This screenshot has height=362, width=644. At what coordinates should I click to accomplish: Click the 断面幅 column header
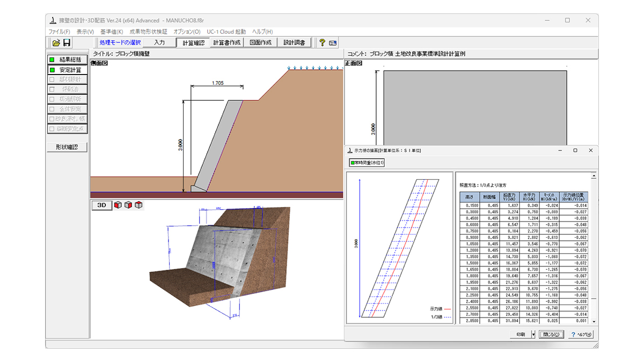click(x=489, y=197)
